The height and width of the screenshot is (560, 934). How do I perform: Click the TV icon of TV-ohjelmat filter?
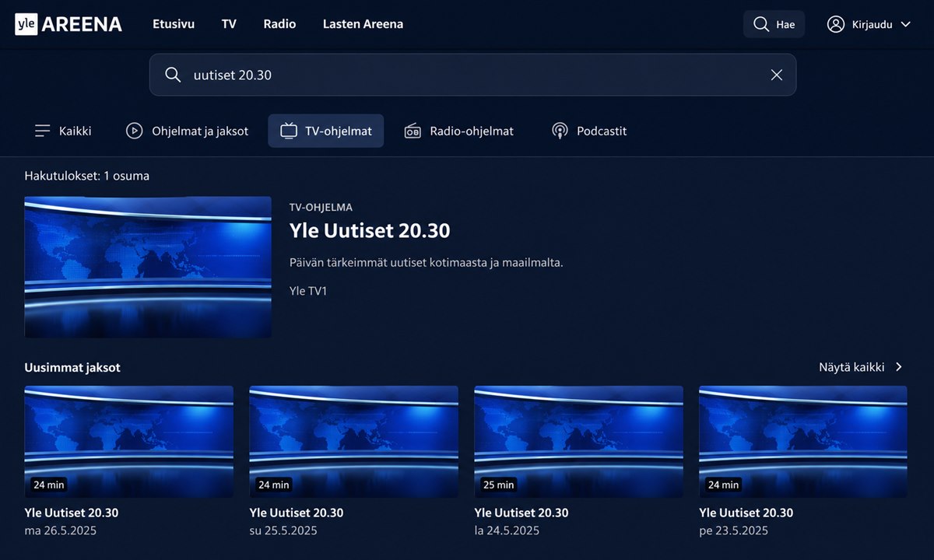289,131
